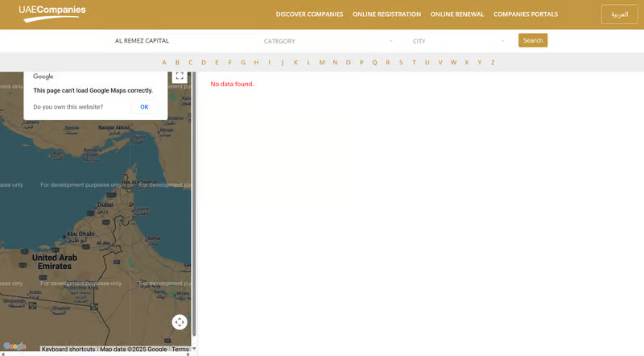Select Companies Portals in the navigation

coord(526,14)
